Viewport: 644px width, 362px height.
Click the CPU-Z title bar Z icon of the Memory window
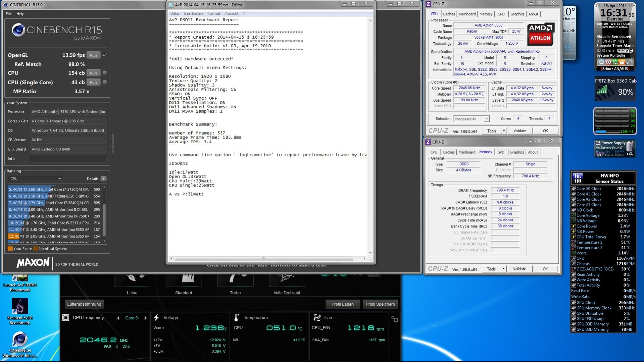coord(428,142)
